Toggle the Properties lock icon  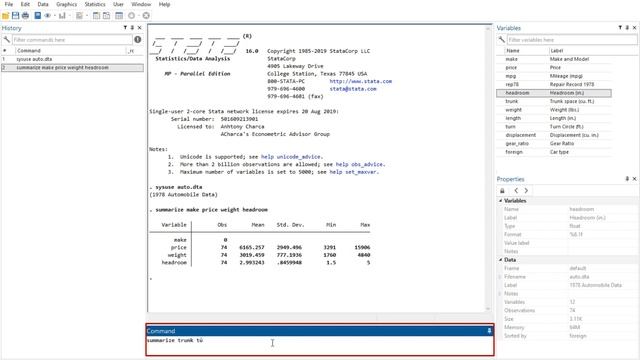(502, 191)
